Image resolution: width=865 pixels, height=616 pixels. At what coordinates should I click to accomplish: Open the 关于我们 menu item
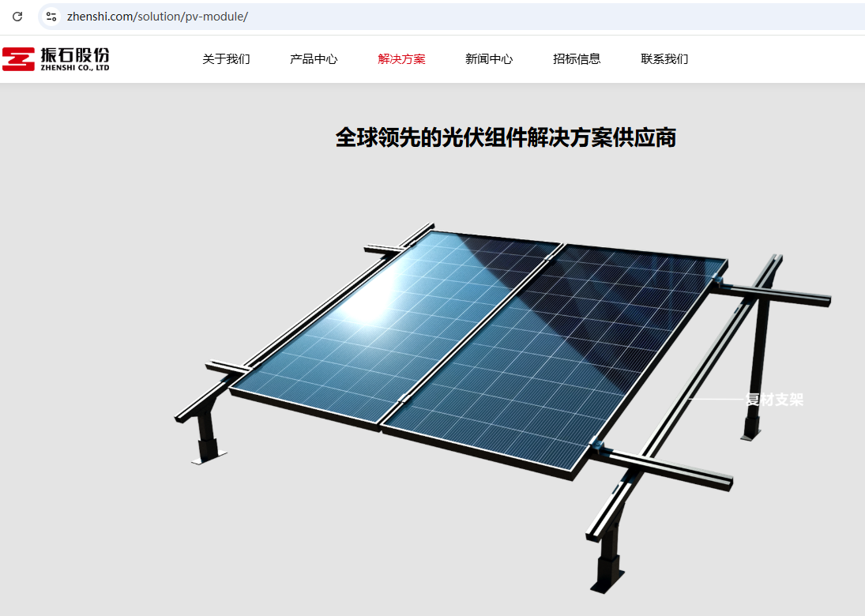tap(226, 59)
